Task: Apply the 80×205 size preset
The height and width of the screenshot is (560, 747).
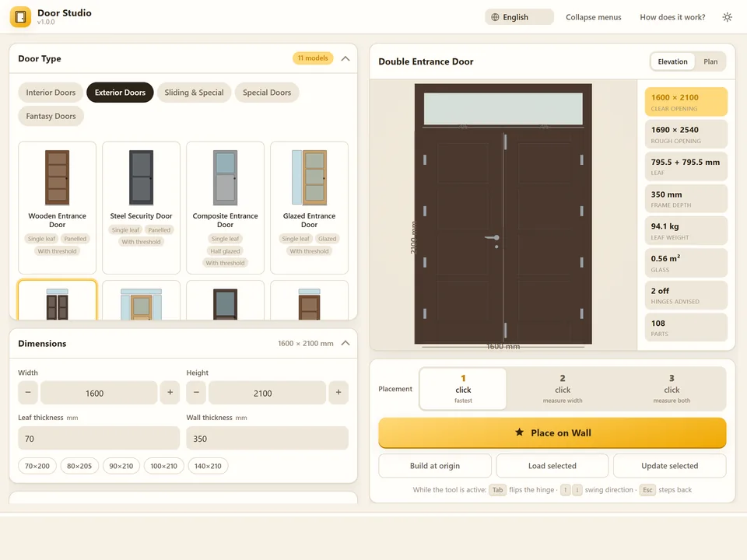Action: pos(79,466)
